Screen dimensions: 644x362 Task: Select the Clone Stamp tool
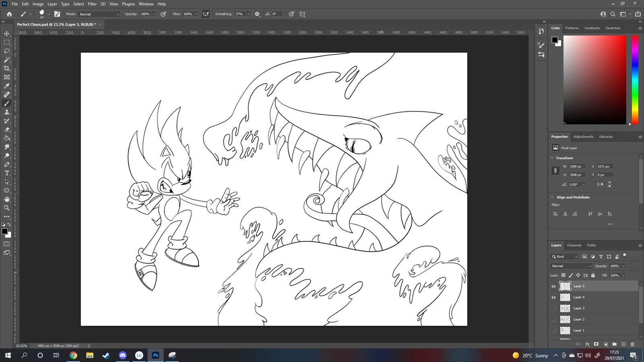pyautogui.click(x=7, y=112)
